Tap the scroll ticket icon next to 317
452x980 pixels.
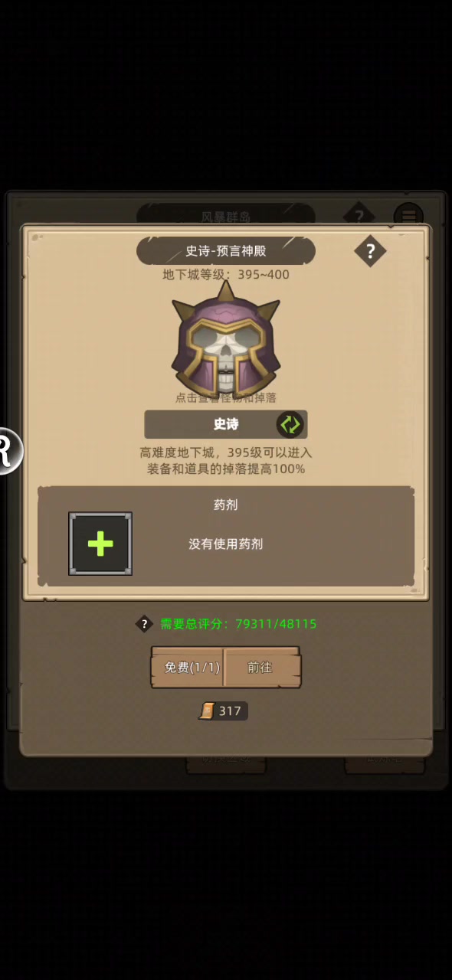tap(207, 711)
